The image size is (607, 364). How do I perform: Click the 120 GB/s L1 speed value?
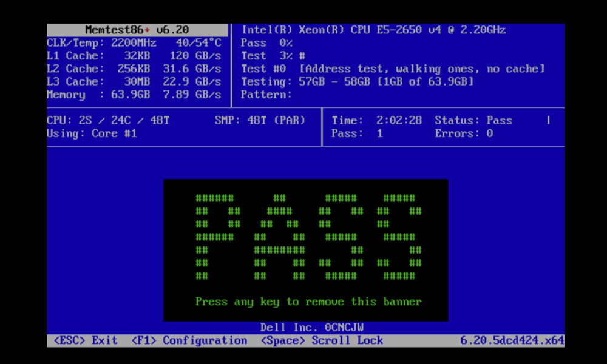coord(195,56)
